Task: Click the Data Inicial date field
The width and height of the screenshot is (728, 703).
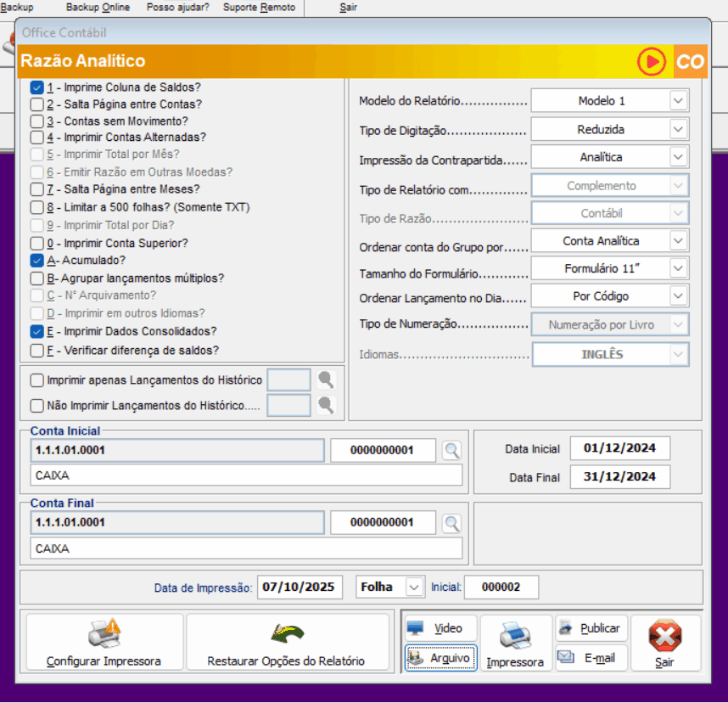Action: (619, 448)
